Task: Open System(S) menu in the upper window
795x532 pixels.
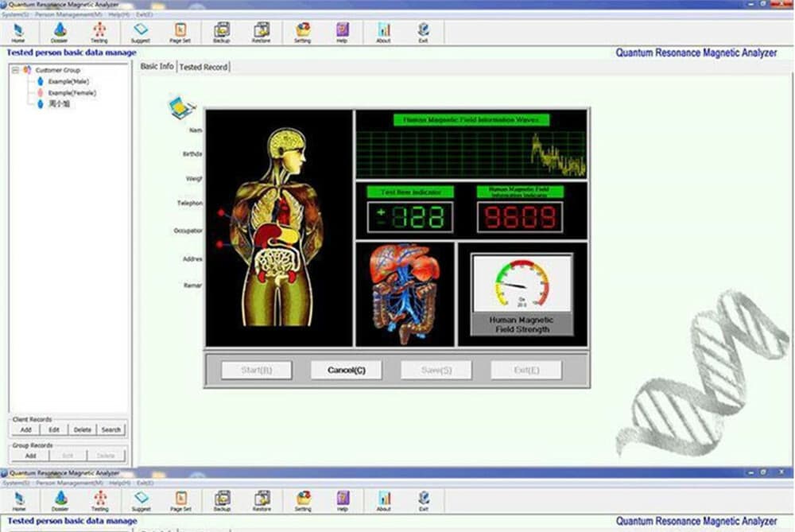Action: (15, 14)
